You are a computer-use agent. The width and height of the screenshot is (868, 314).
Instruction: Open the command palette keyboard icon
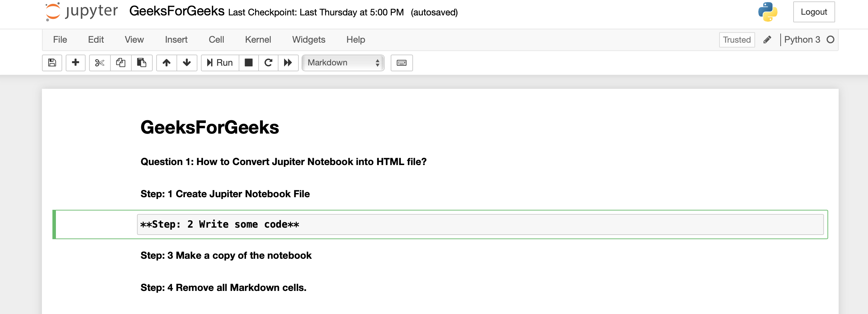402,63
